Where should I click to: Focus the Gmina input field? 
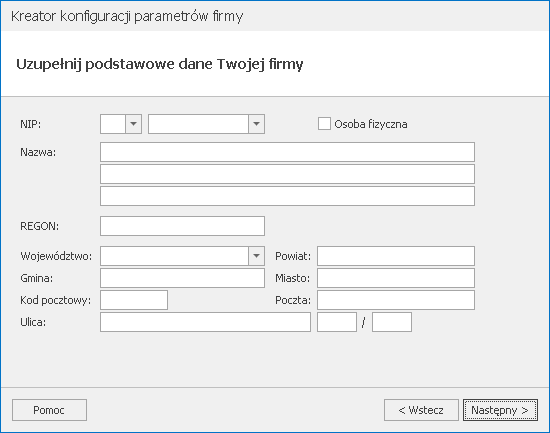(182, 278)
